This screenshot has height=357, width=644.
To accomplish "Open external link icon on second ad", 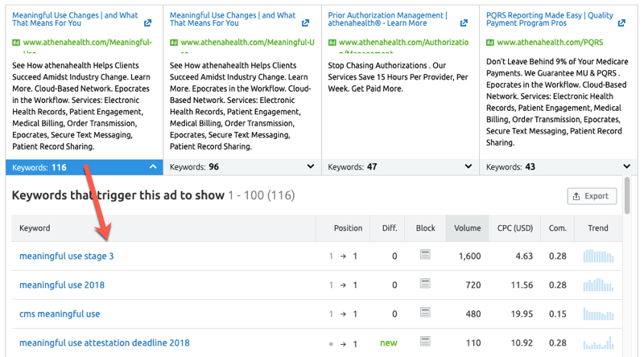I will [305, 23].
